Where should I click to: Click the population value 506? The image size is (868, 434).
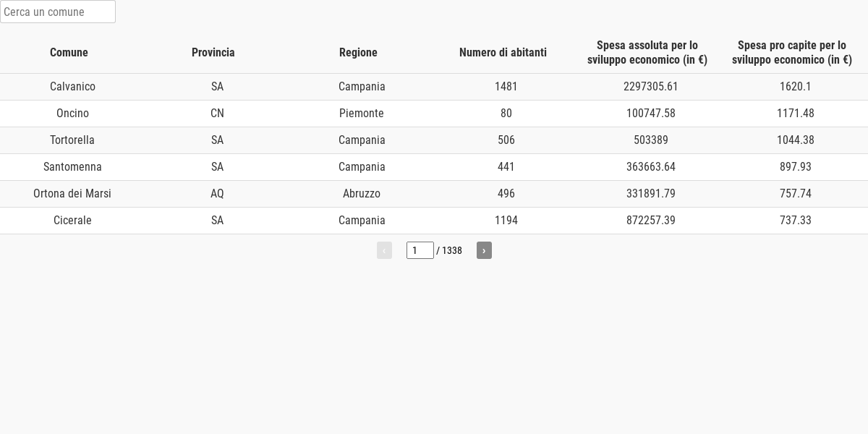pyautogui.click(x=506, y=140)
